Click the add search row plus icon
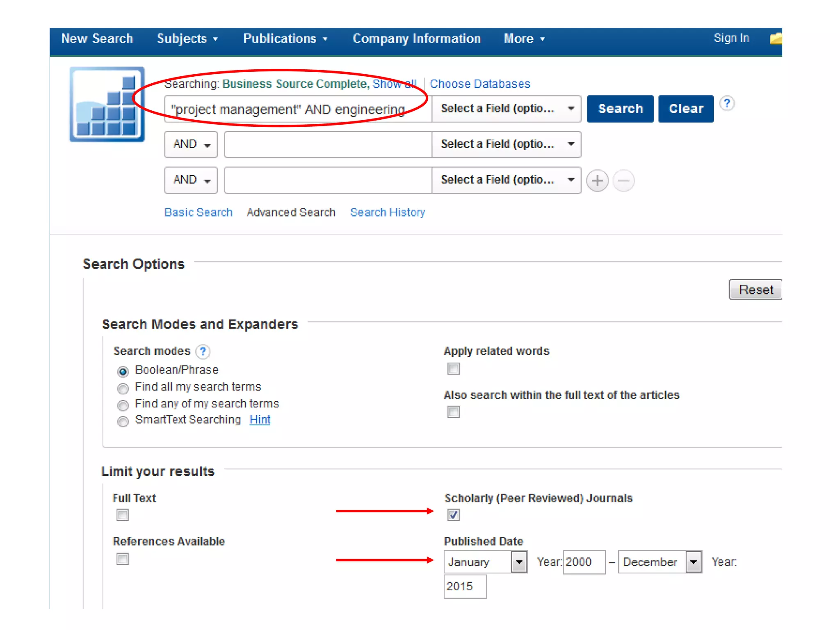 click(x=597, y=180)
